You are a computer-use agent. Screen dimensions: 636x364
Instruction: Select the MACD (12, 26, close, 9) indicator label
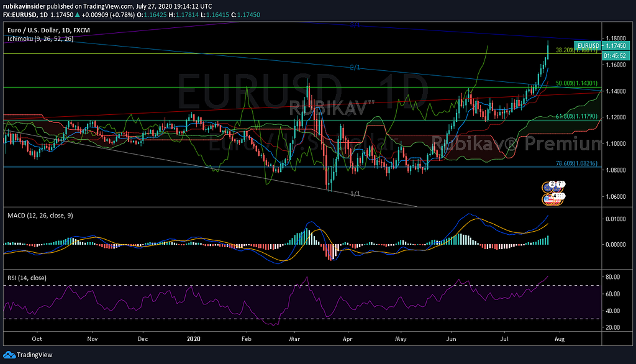click(40, 216)
